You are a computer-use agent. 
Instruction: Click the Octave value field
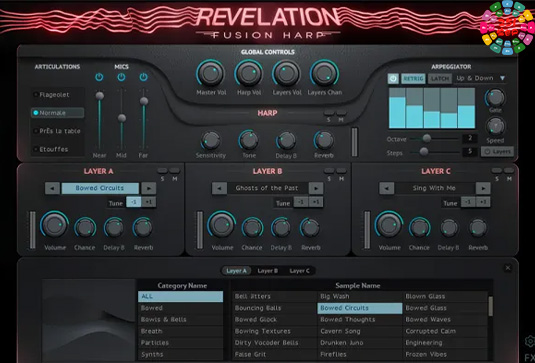tap(470, 138)
